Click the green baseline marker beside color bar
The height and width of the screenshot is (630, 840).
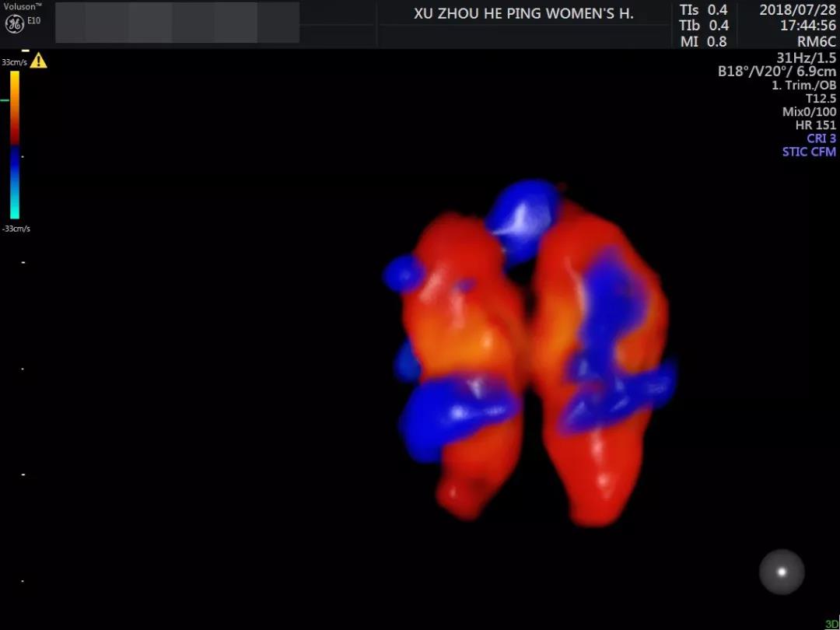5,100
